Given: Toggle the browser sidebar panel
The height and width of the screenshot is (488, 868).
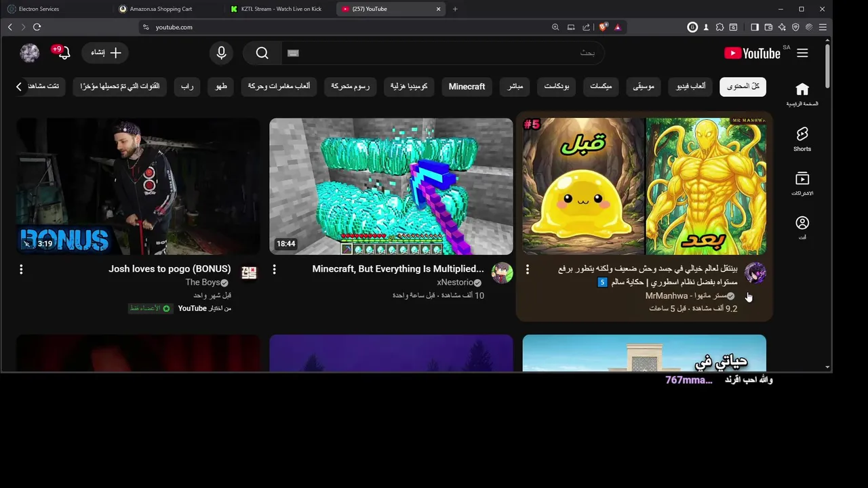Looking at the screenshot, I should coord(755,27).
